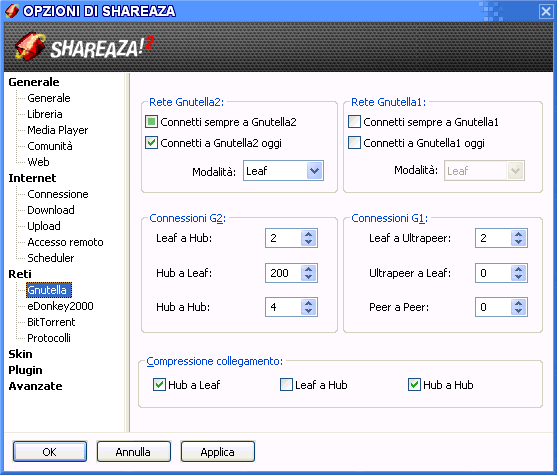
Task: Enable Connetti sempre a Gnutella1 checkbox
Action: 354,122
